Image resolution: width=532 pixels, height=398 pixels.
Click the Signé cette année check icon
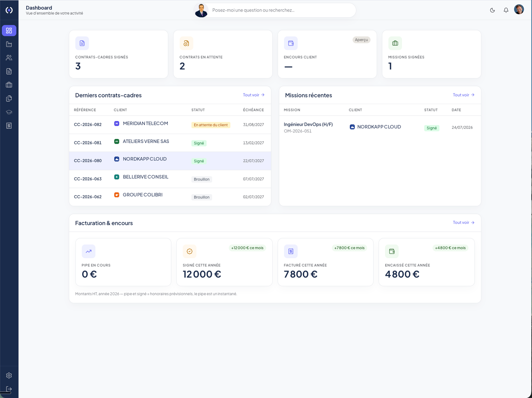pos(190,251)
